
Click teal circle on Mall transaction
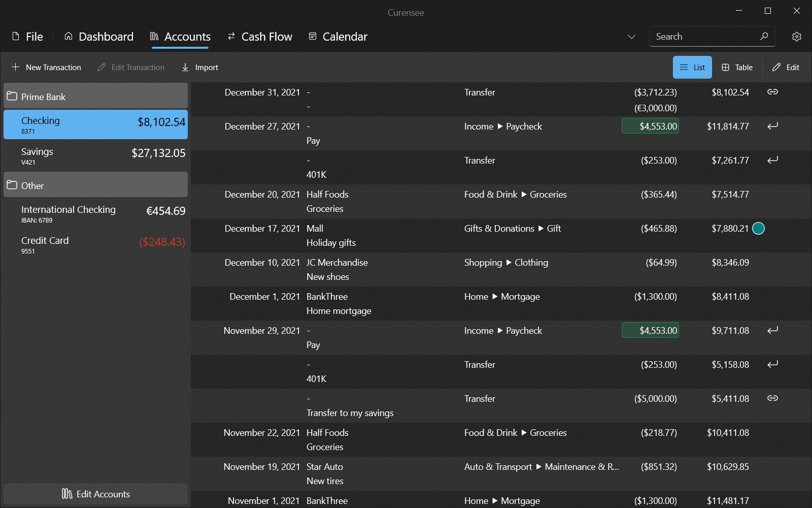(x=758, y=229)
